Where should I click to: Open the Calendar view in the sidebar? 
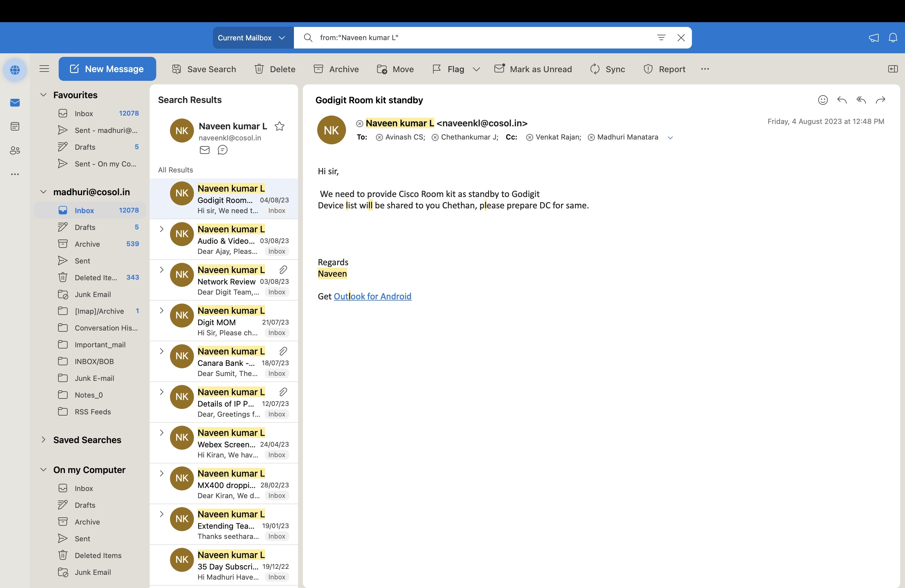(x=15, y=126)
